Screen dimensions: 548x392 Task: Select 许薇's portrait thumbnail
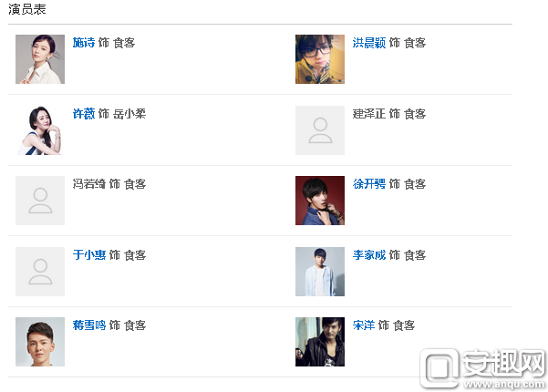click(40, 130)
